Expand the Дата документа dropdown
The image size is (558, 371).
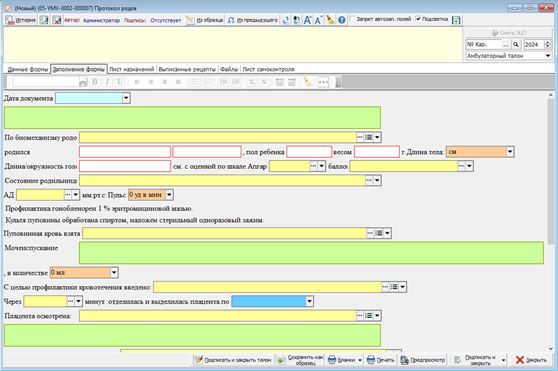tap(126, 98)
